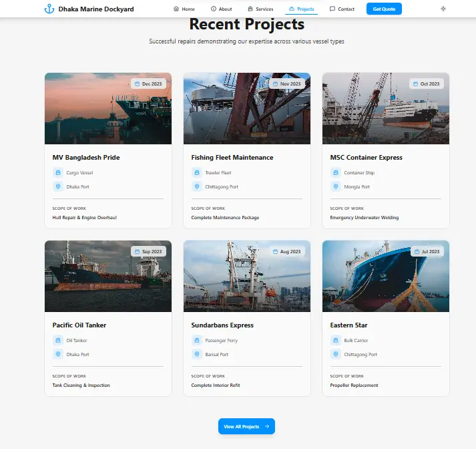Screen dimensions: 476x449
Task: Click the ship icon beside Oil Tanker
Action: 58,340
